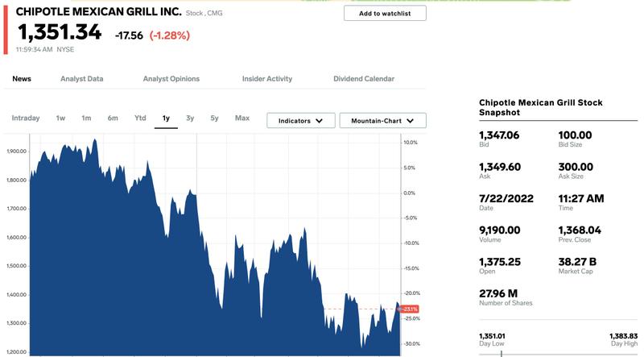Image resolution: width=644 pixels, height=357 pixels.
Task: Click the stock price 1,351.34
Action: click(x=60, y=32)
